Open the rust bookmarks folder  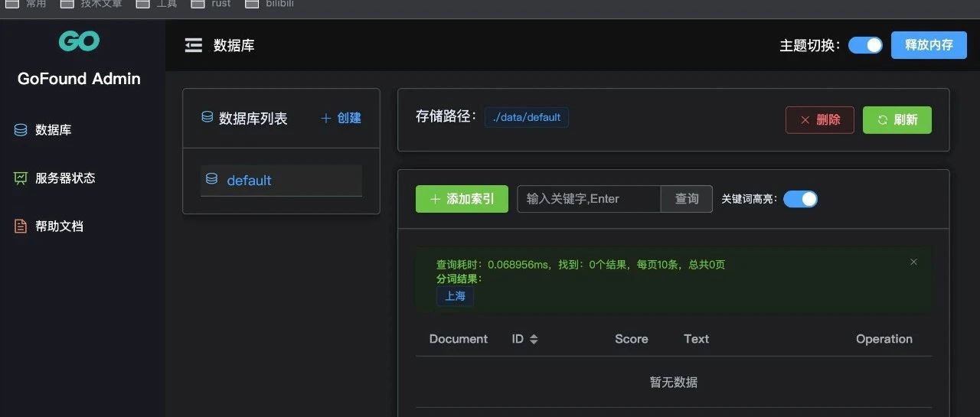click(211, 4)
